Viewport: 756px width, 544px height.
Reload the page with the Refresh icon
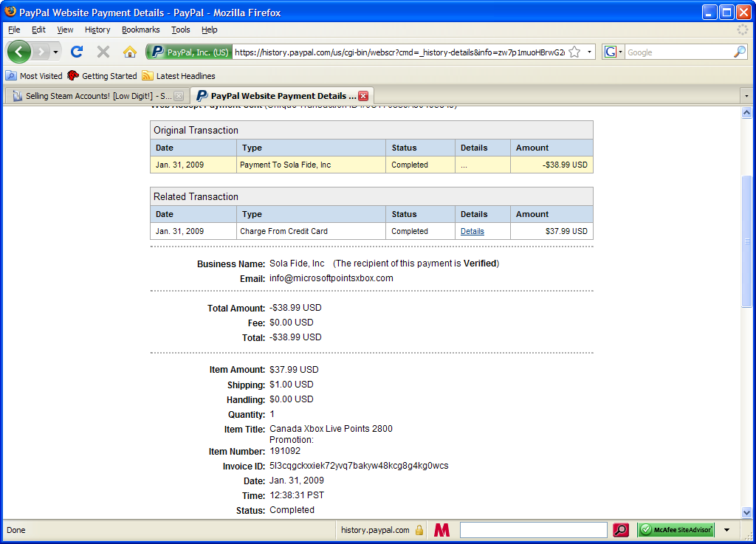[x=77, y=52]
